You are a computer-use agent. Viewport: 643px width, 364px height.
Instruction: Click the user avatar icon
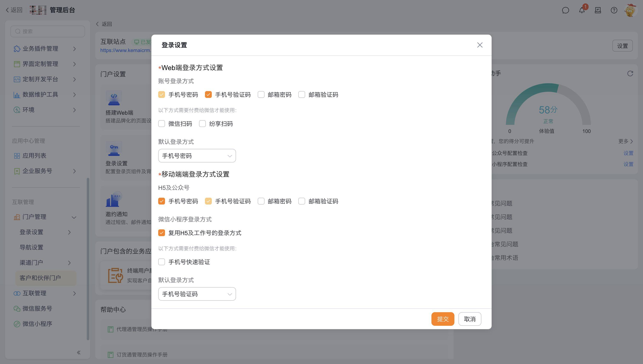(x=631, y=10)
